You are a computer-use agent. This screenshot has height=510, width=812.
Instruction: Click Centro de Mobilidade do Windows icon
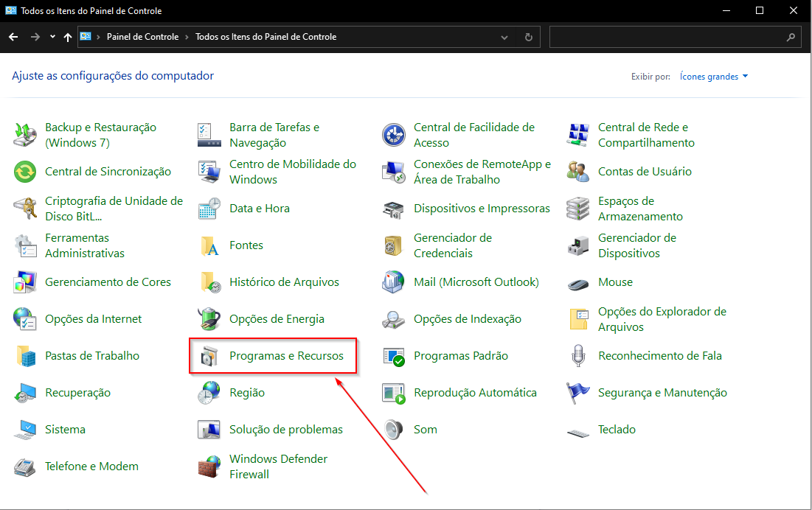[x=209, y=172]
